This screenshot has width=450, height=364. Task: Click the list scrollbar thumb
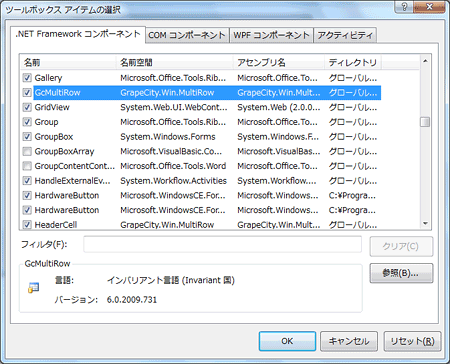pyautogui.click(x=425, y=122)
